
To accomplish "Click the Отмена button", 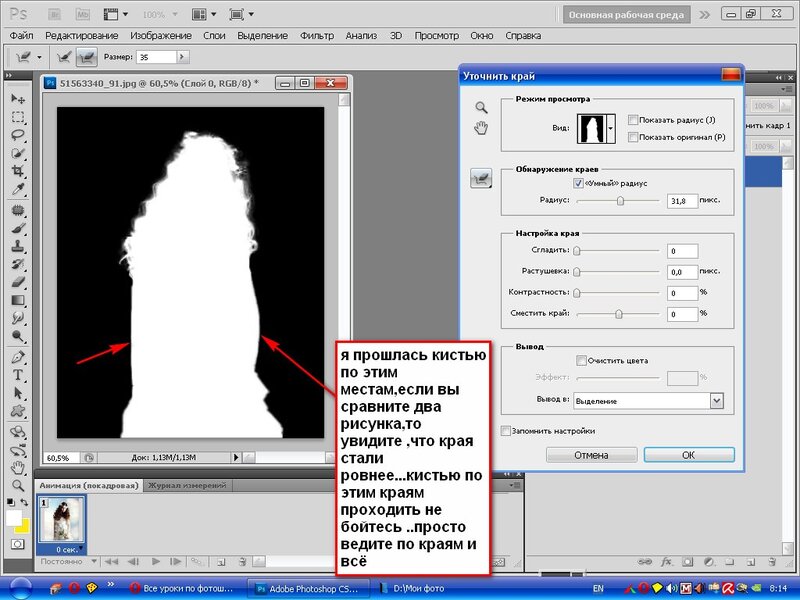I will (x=591, y=455).
